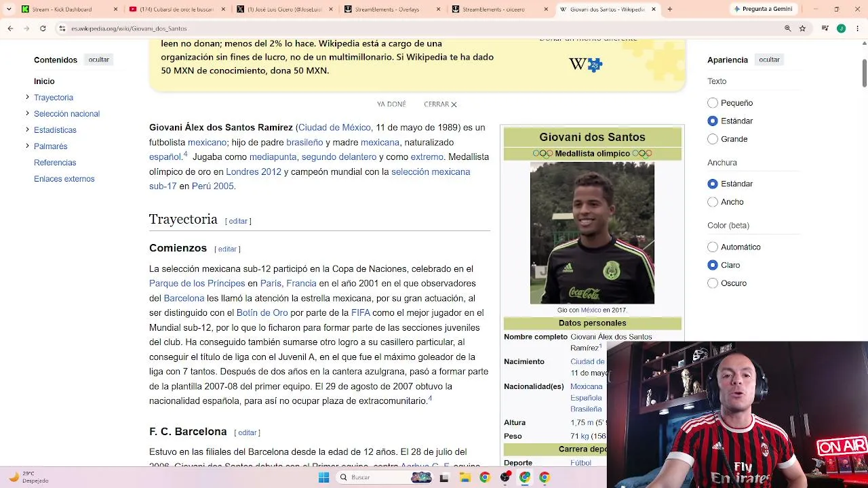Hide the Apariencia panel
Image resolution: width=868 pixels, height=488 pixels.
click(x=769, y=60)
